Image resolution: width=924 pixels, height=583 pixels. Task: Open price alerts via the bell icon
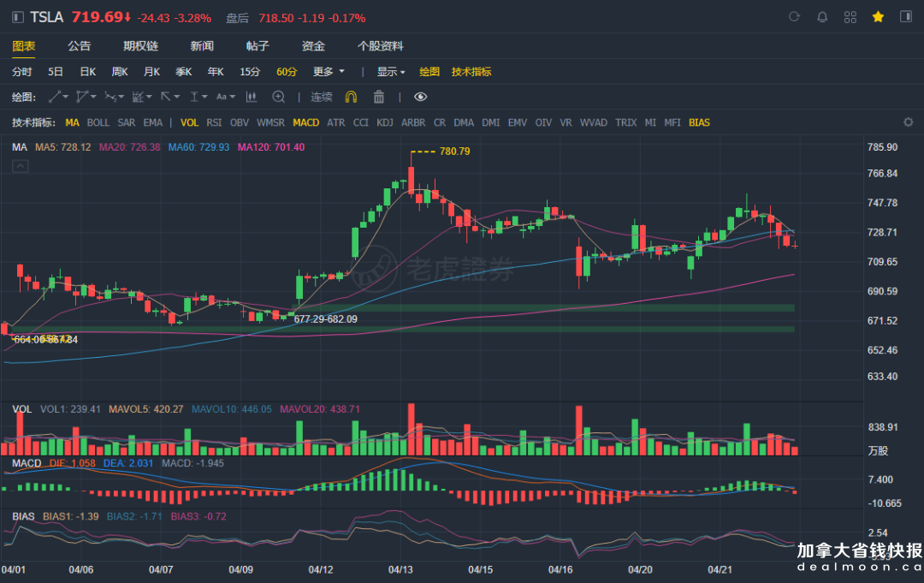pyautogui.click(x=822, y=17)
